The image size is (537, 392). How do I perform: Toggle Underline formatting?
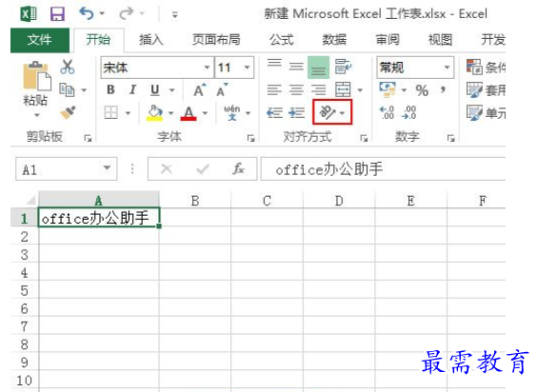[x=155, y=90]
